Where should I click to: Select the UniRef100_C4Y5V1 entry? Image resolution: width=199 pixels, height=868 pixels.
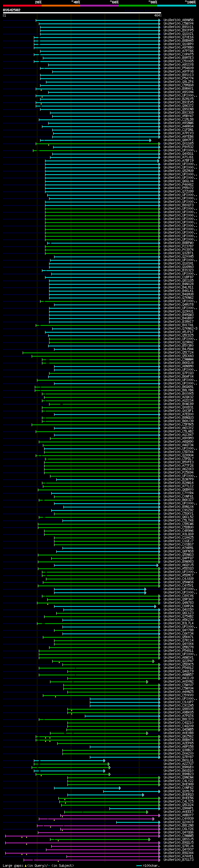coord(178,586)
